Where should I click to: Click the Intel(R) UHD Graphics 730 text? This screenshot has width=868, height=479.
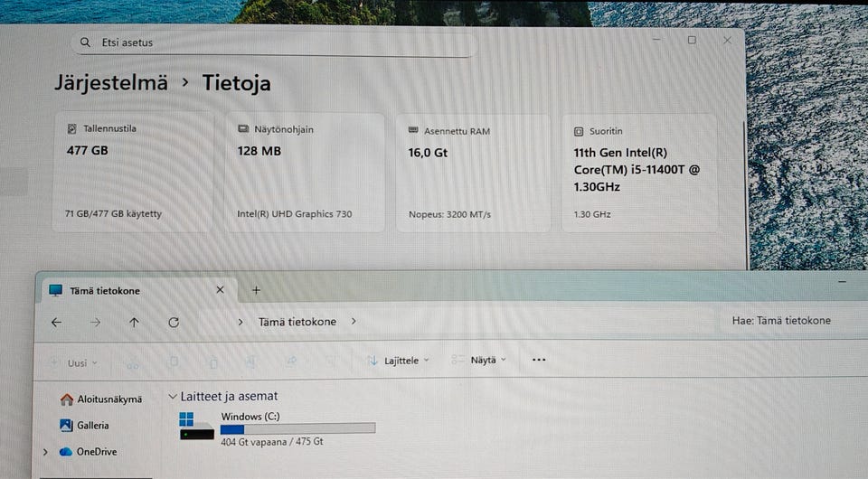pyautogui.click(x=295, y=214)
